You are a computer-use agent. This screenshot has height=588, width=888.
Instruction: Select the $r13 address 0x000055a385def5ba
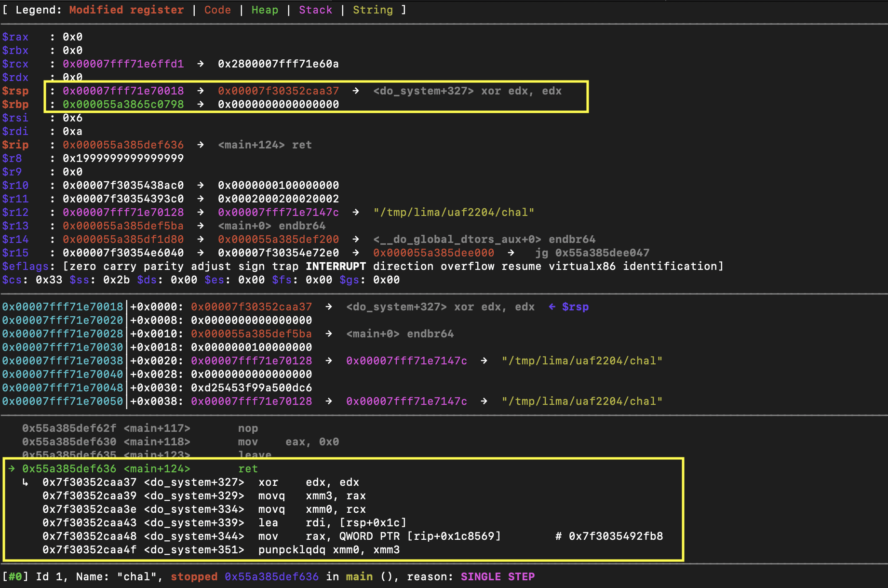[x=123, y=226]
